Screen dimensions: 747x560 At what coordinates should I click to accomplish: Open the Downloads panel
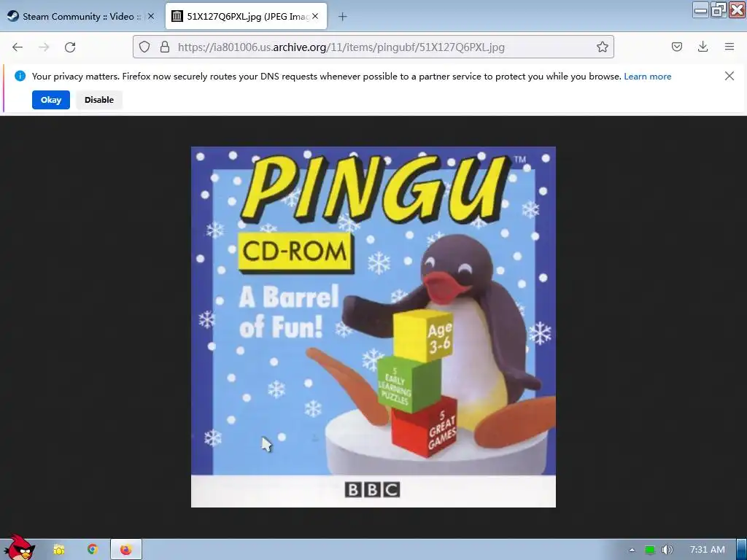pos(703,47)
